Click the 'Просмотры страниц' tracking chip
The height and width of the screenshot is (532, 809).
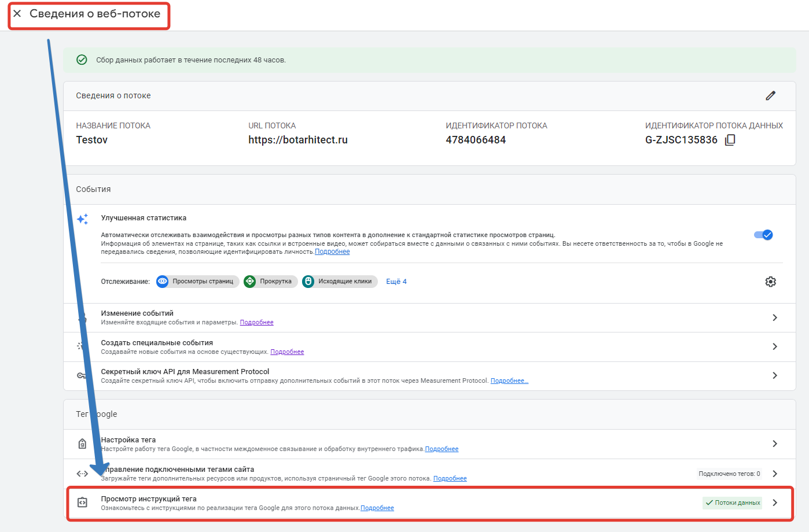(198, 282)
